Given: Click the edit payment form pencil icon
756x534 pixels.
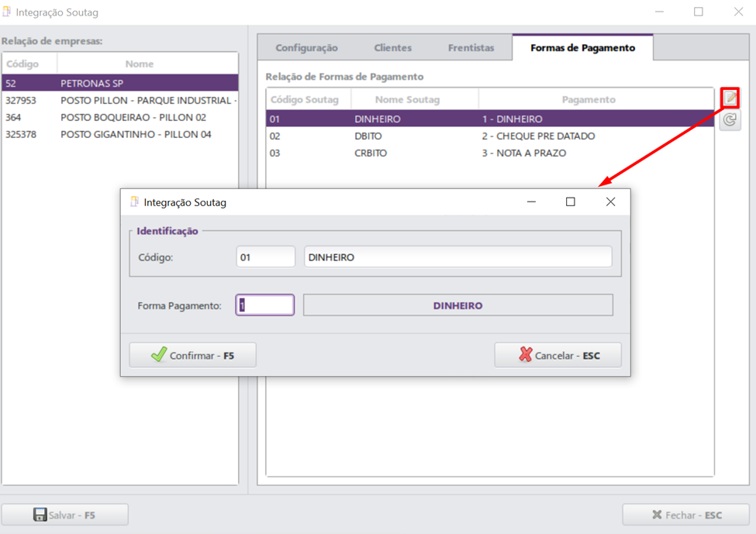Looking at the screenshot, I should pyautogui.click(x=730, y=98).
